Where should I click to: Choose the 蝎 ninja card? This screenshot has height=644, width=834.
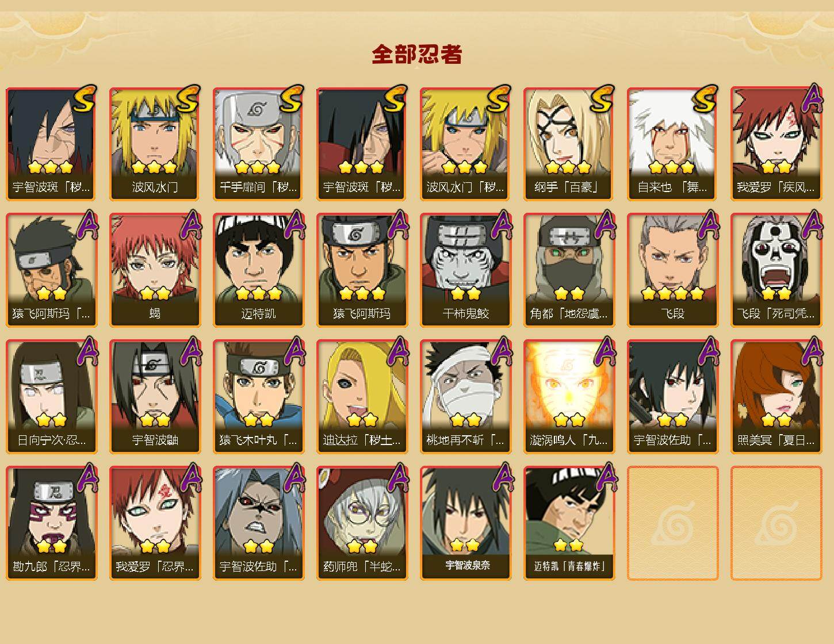pyautogui.click(x=155, y=270)
